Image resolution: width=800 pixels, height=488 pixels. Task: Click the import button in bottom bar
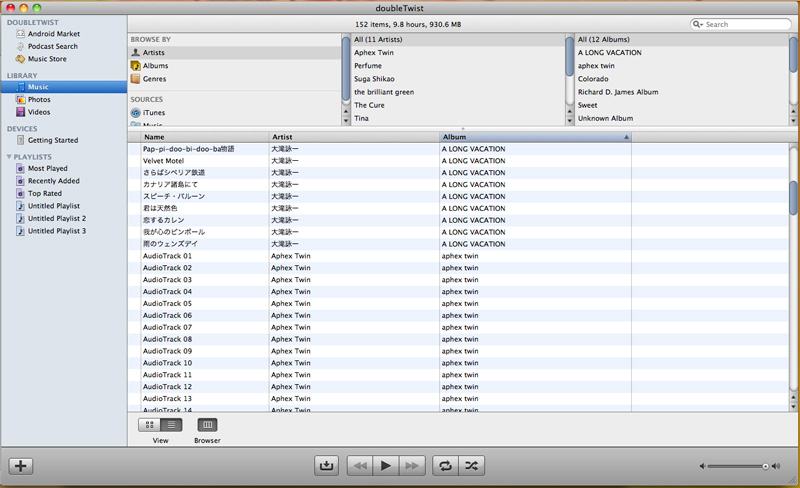325,465
